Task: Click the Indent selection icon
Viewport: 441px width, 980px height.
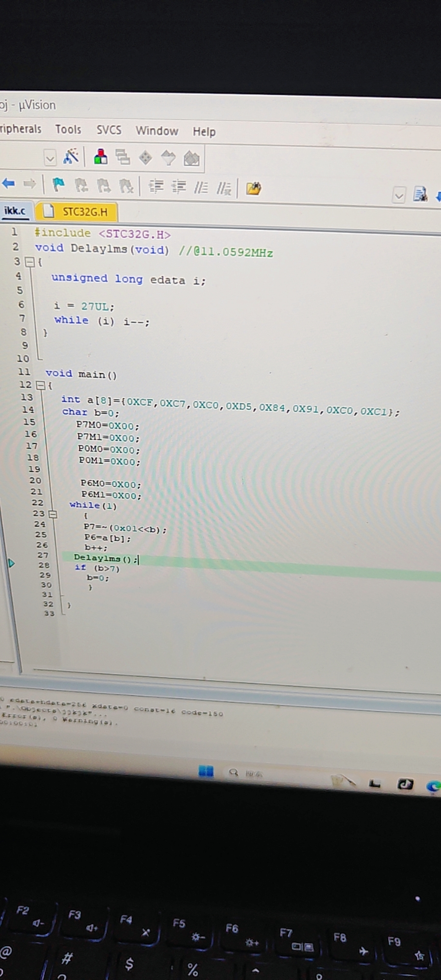Action: coord(156,187)
